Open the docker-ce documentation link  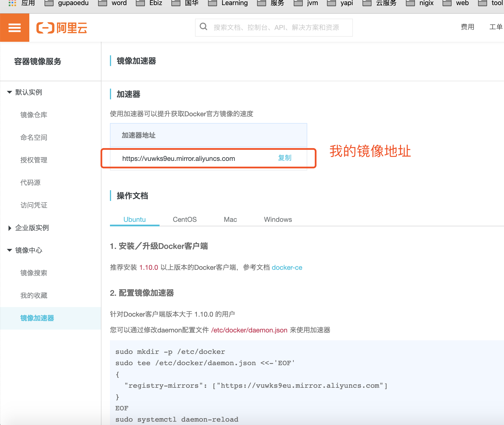click(x=287, y=267)
